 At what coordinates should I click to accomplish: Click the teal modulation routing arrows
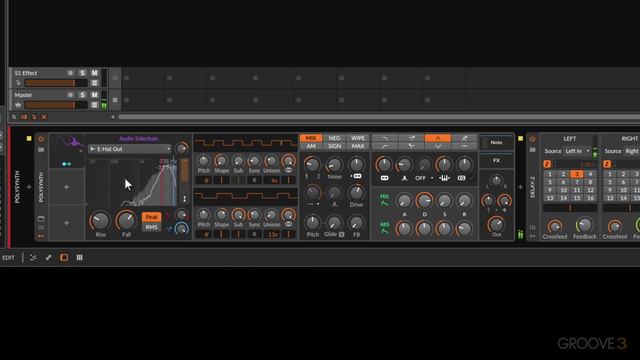point(67,164)
